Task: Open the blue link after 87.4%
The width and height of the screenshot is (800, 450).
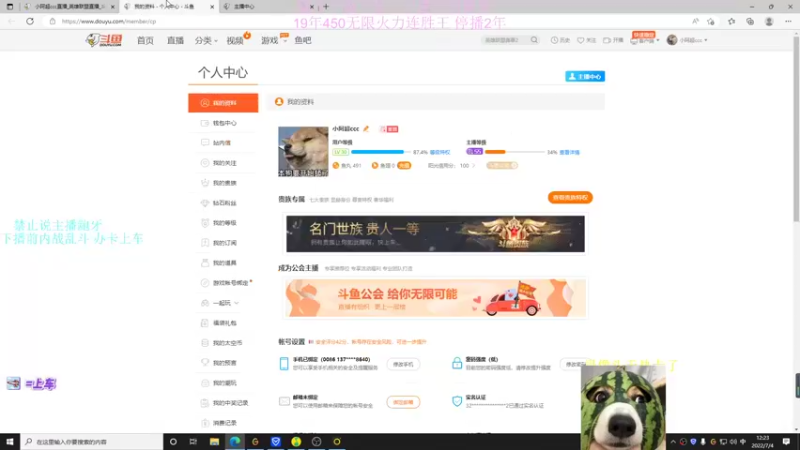Action: coord(440,152)
